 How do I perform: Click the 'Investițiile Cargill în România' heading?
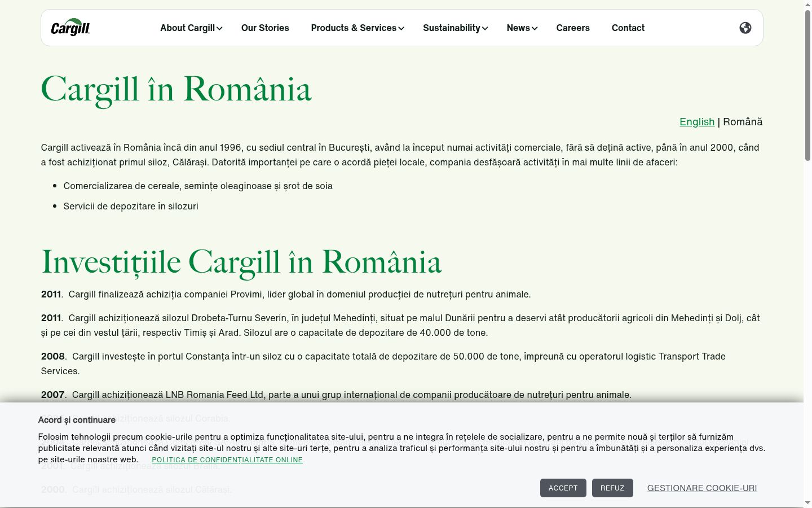[x=241, y=262]
